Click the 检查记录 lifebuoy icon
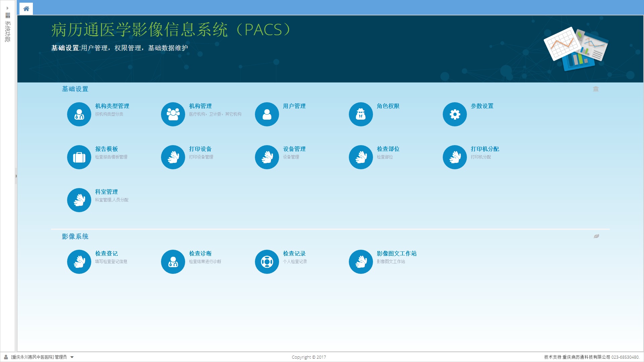 point(267,262)
